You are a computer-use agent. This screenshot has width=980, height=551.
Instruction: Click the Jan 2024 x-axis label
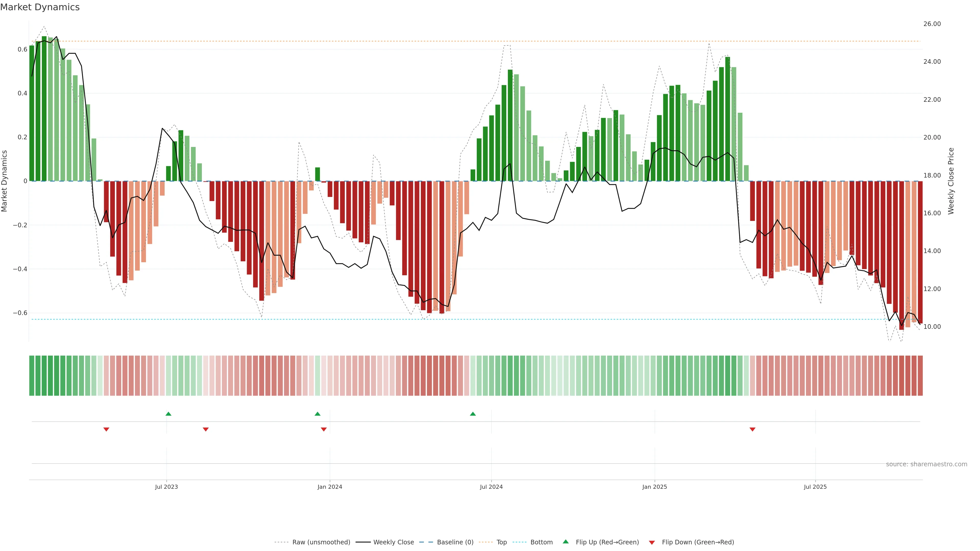329,487
